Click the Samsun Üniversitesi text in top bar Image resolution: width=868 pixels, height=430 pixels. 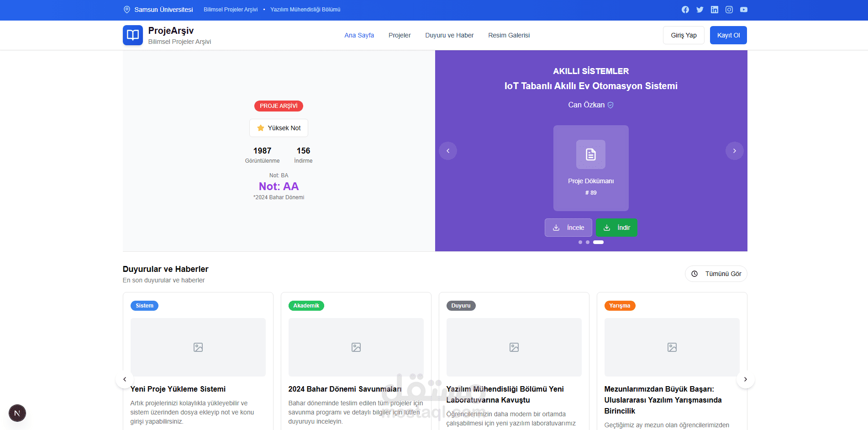click(163, 10)
